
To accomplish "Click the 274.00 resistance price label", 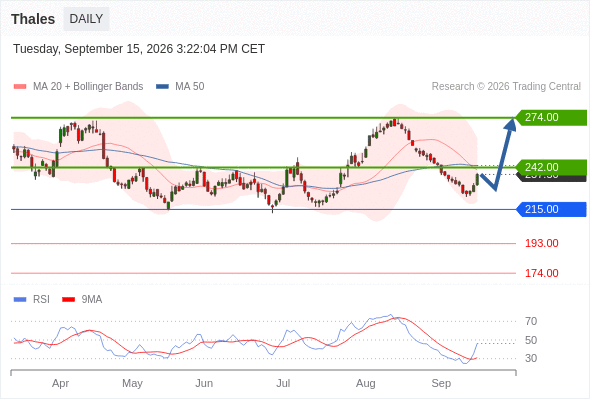I will (551, 117).
